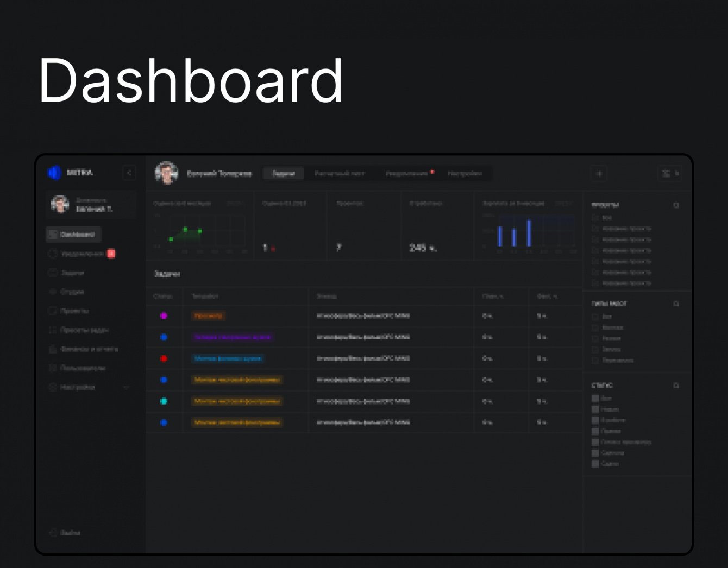Click the tallest blue bar in the chart

pos(529,233)
